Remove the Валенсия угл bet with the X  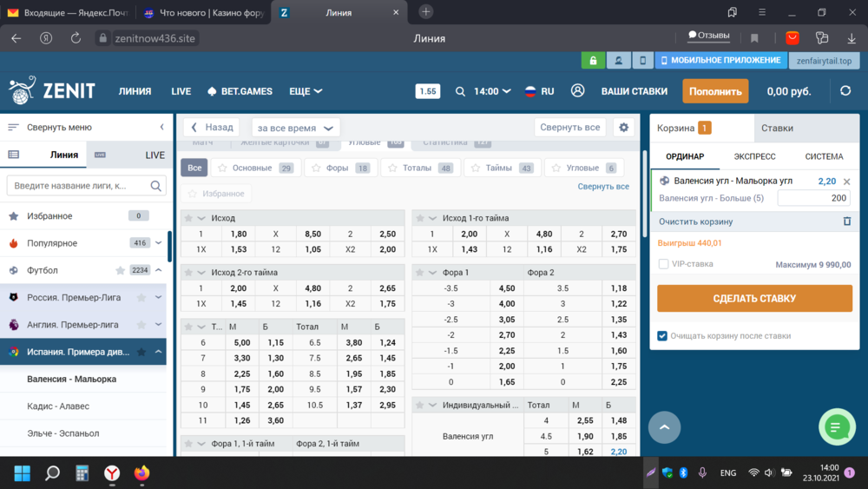click(846, 182)
